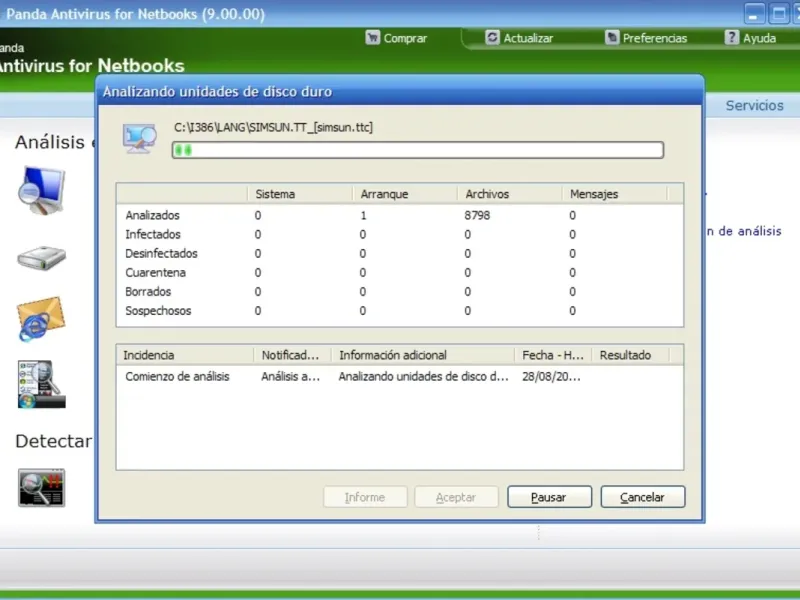
Task: Click the Ayuda question mark icon
Action: coord(732,38)
